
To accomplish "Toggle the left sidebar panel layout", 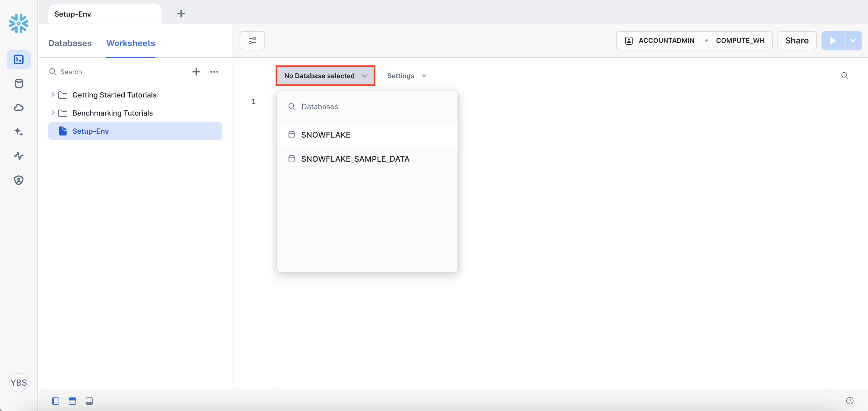I will pyautogui.click(x=56, y=401).
